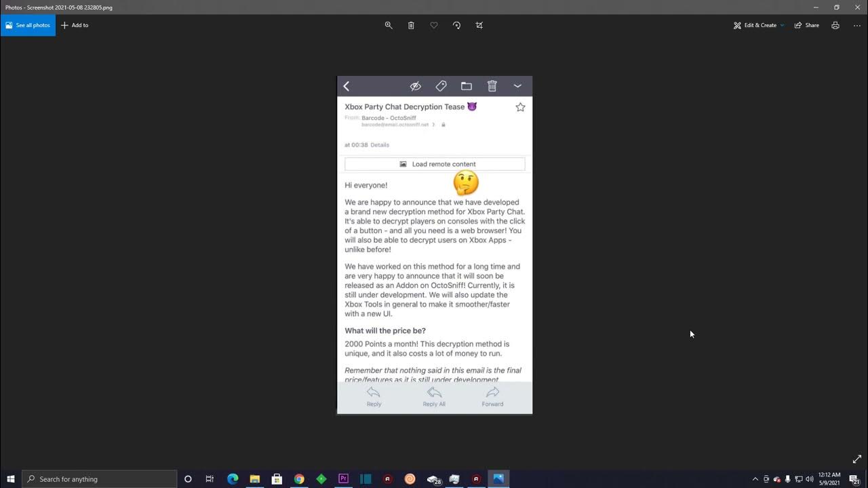Add photo to favorites with heart icon

[x=434, y=25]
